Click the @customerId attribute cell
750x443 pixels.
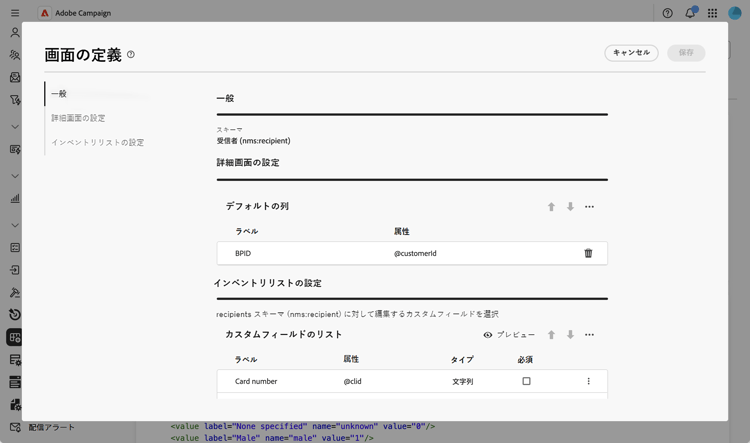415,253
